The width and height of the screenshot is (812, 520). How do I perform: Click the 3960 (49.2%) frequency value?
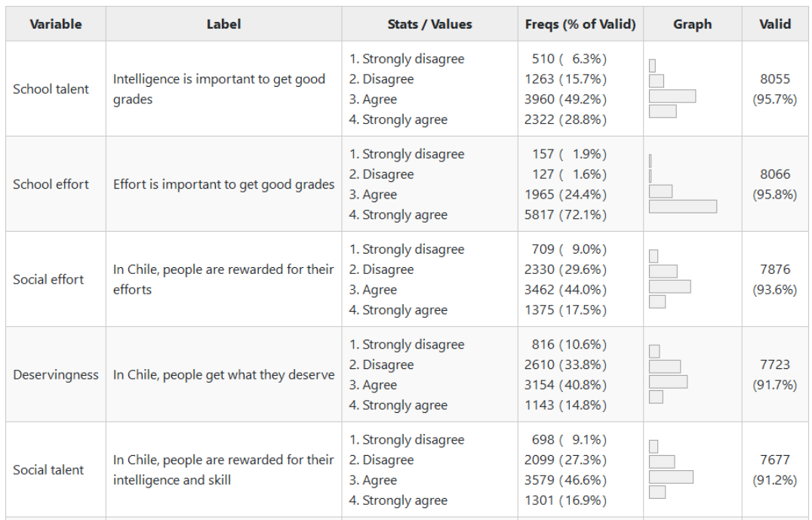565,100
